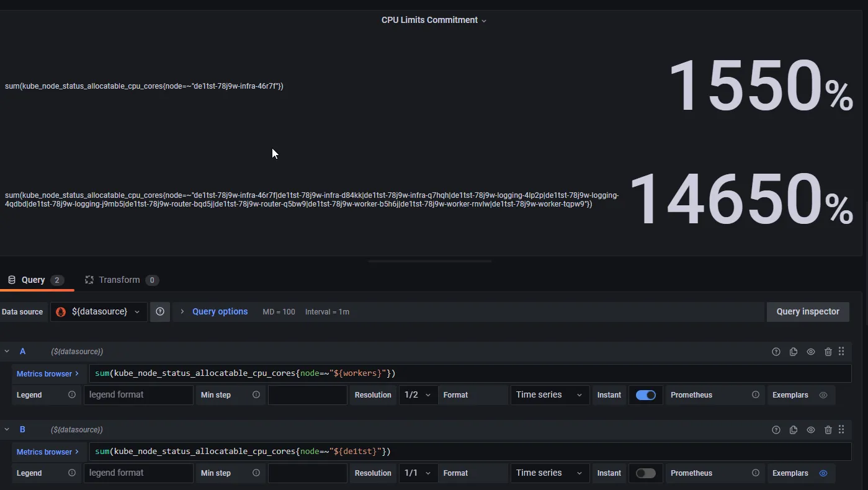Click Legend info icon in query B
Viewport: 868px width, 490px height.
(x=72, y=473)
